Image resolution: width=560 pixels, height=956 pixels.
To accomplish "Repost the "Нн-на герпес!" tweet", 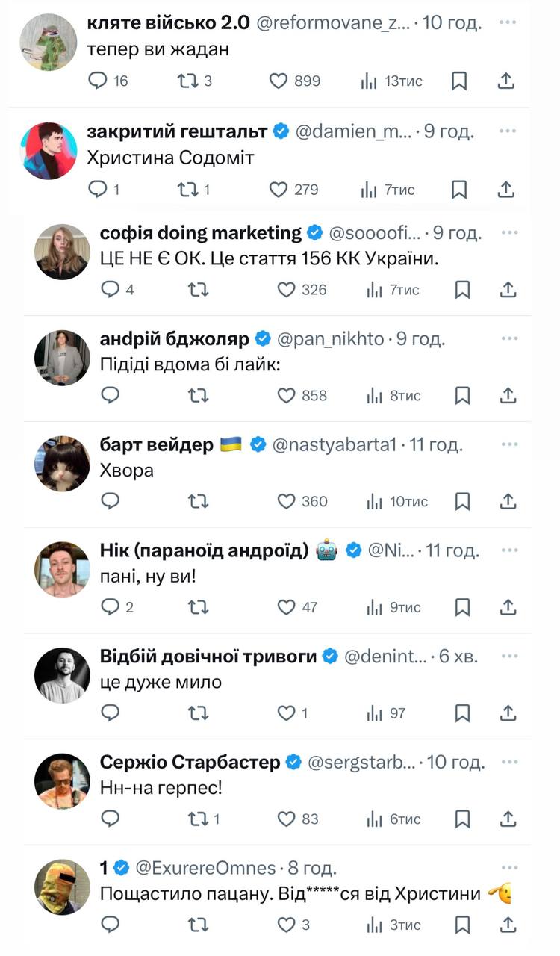I will point(198,819).
